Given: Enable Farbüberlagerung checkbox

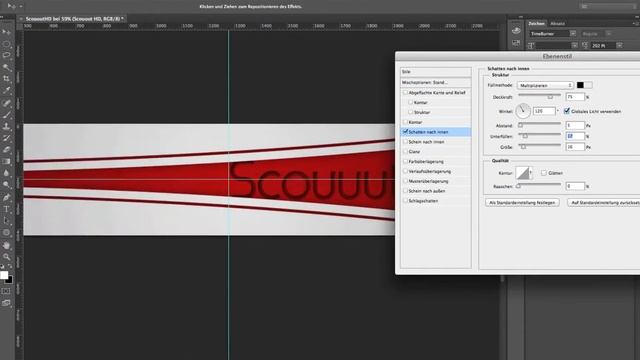Looking at the screenshot, I should (405, 161).
